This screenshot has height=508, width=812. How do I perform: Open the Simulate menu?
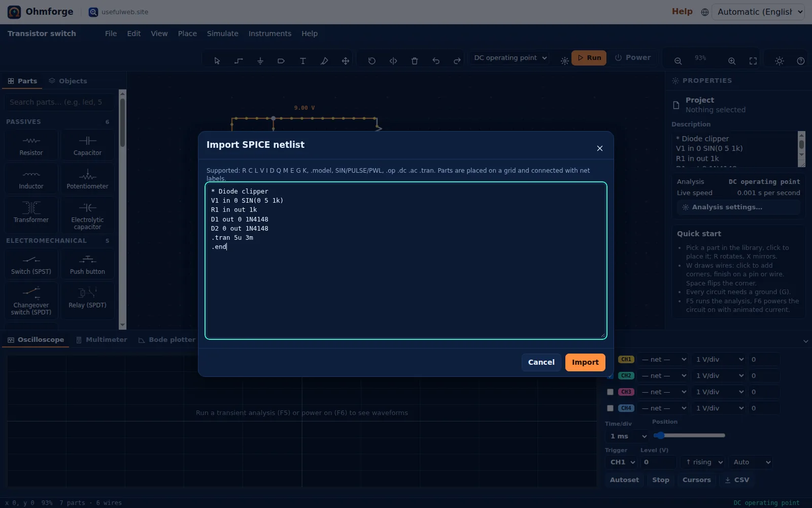click(x=222, y=34)
